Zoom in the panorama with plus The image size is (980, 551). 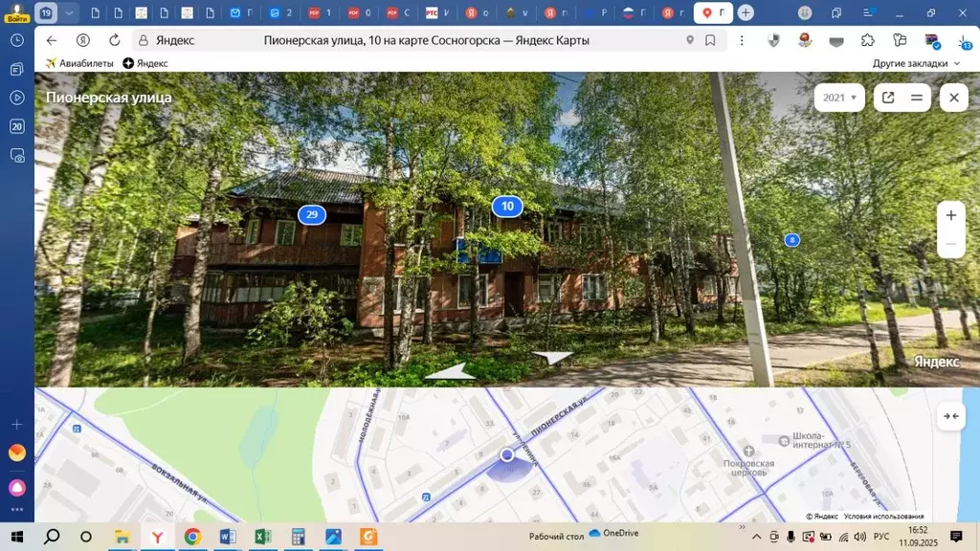click(950, 215)
